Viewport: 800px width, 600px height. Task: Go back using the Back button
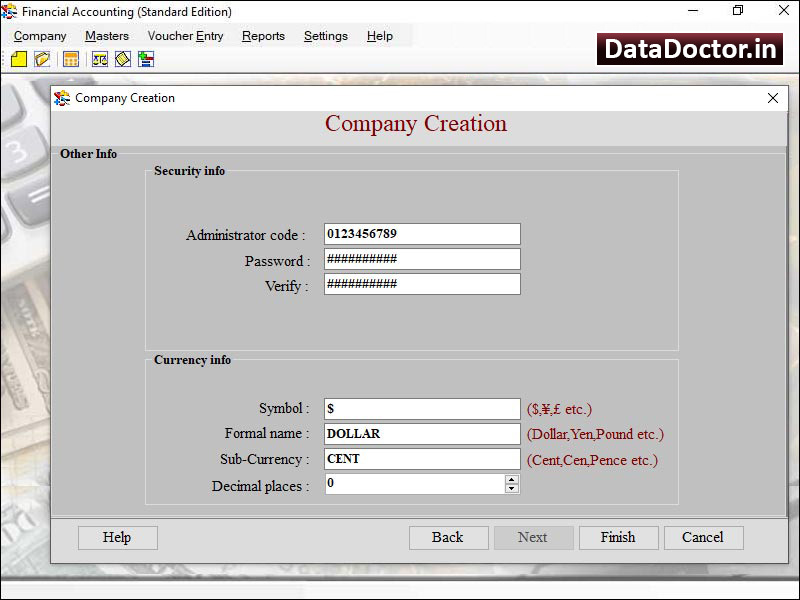tap(448, 537)
